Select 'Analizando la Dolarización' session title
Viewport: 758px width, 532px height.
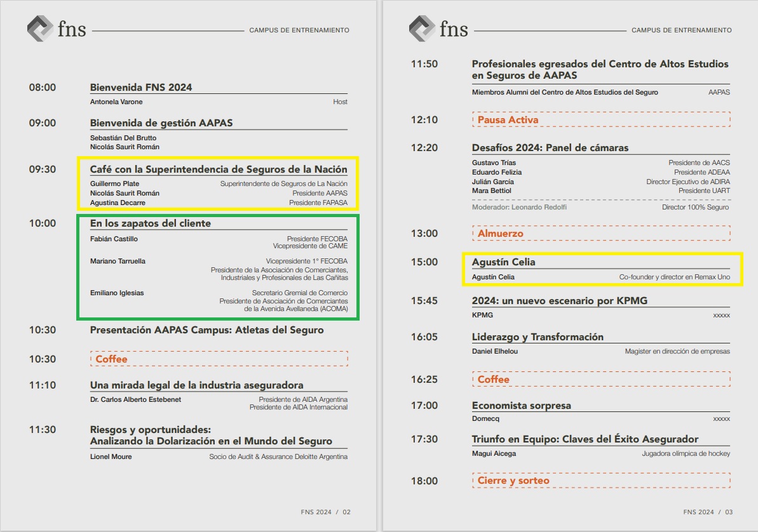(x=211, y=441)
